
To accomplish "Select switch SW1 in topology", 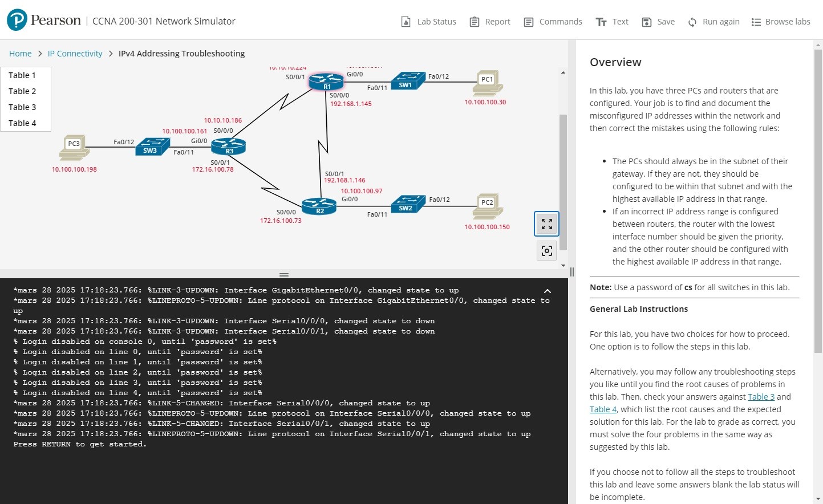I will [x=408, y=80].
